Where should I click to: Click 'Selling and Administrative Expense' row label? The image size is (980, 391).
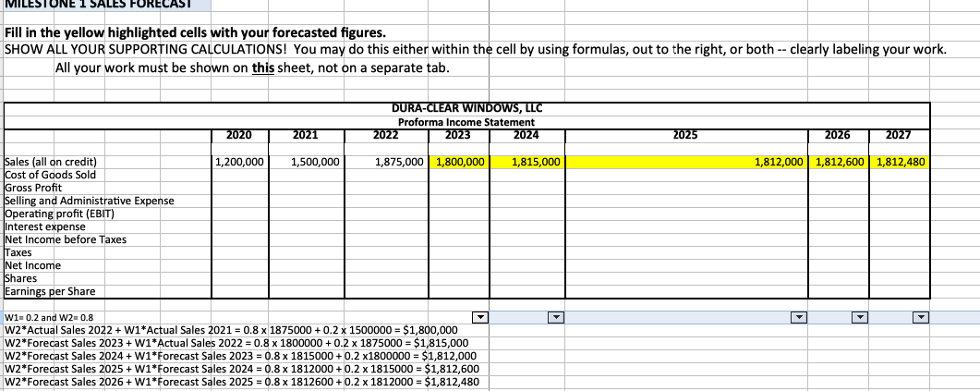click(90, 201)
